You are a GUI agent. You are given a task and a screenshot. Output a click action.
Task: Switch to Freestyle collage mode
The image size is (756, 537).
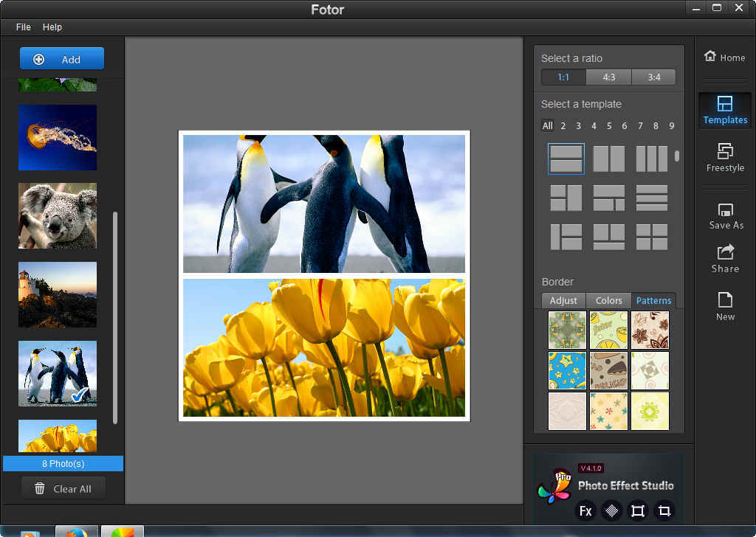point(725,158)
